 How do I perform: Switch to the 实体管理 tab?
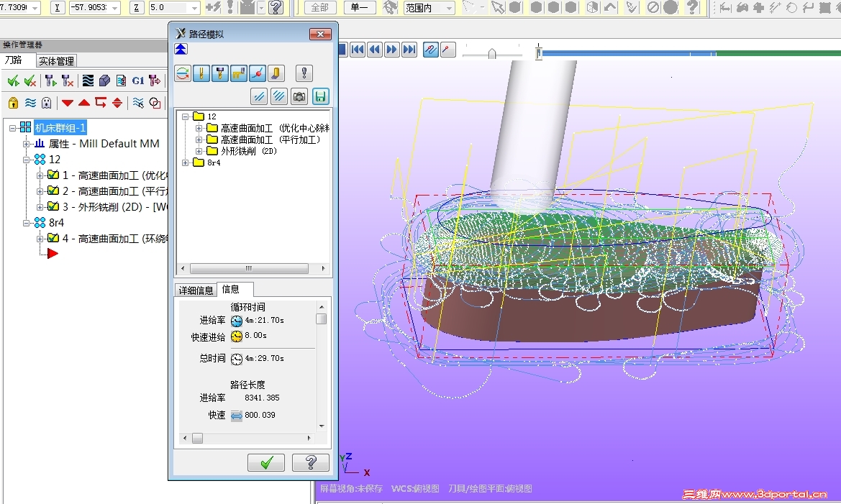[x=56, y=61]
